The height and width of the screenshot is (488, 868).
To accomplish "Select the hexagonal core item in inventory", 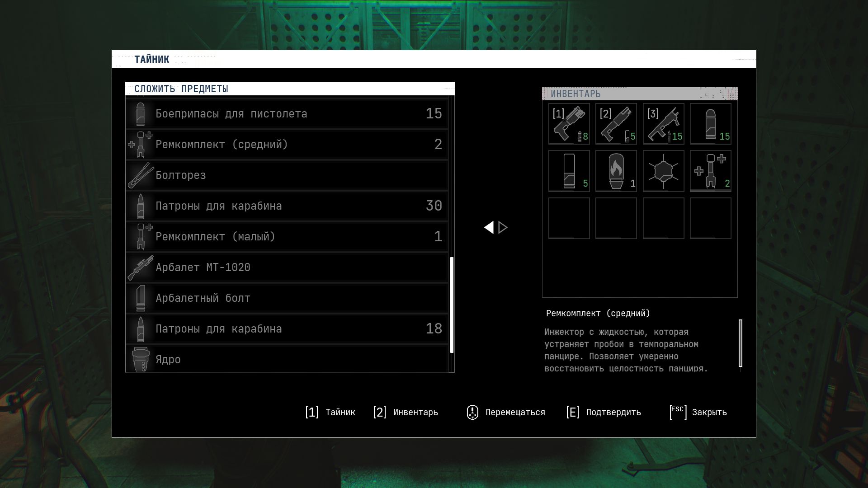I will click(x=663, y=171).
